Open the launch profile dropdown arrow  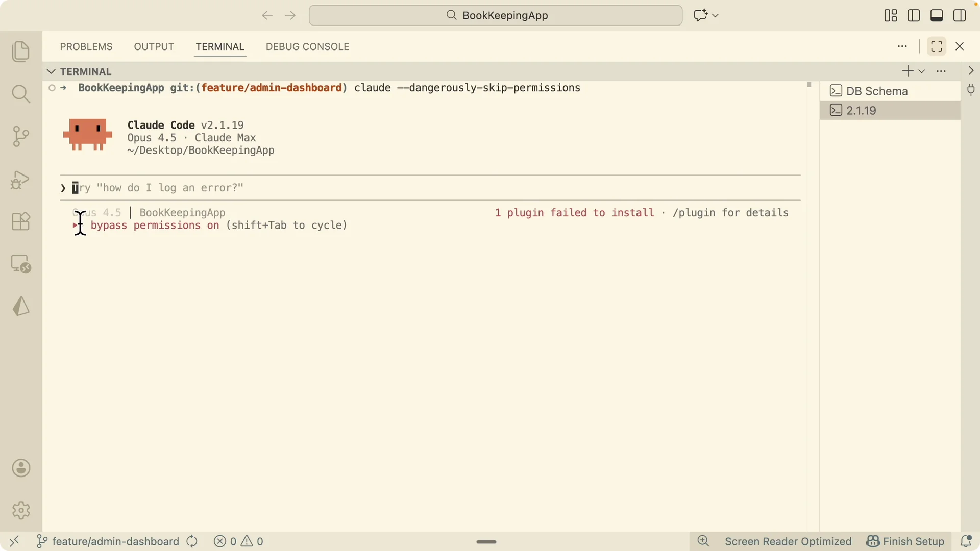[922, 71]
